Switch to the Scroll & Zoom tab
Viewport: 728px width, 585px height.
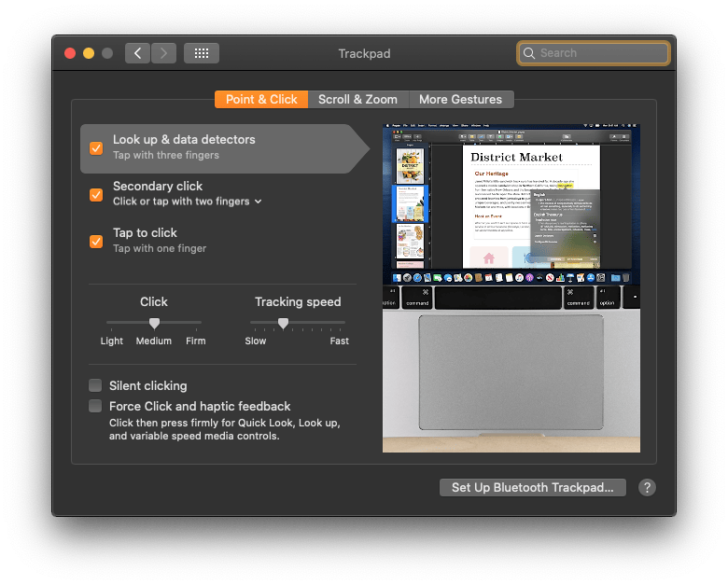tap(357, 99)
